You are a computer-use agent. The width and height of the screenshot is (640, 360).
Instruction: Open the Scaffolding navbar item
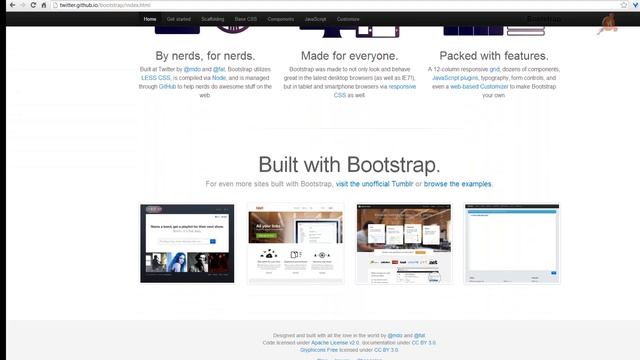click(212, 19)
